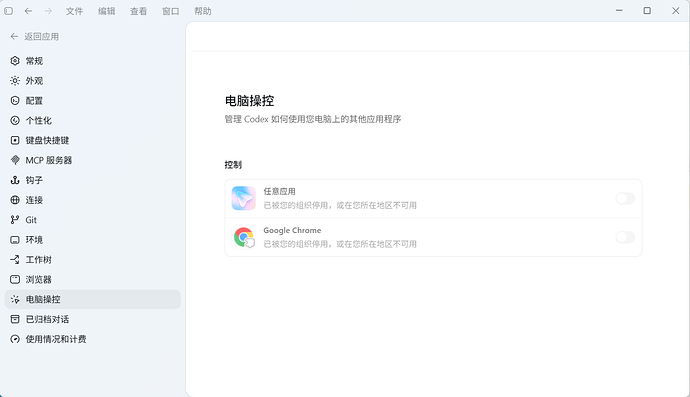Viewport: 690px width, 397px height.
Task: Click the 常规 gear icon
Action: click(15, 61)
